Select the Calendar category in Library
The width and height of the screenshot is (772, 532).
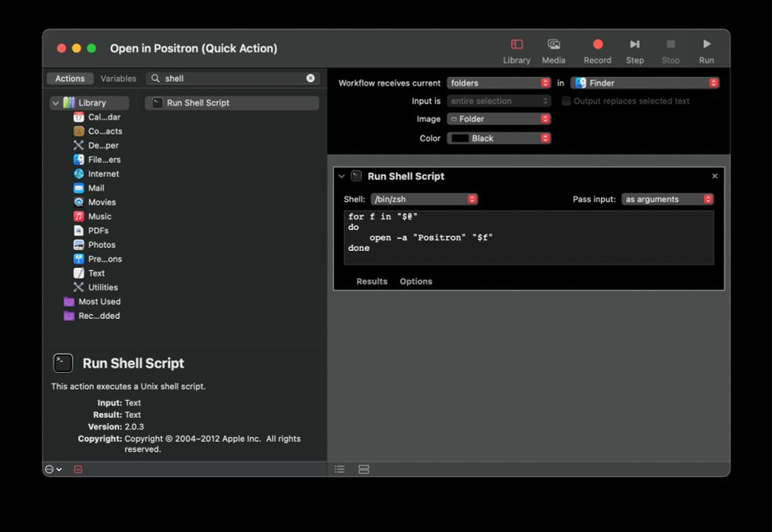click(x=97, y=117)
